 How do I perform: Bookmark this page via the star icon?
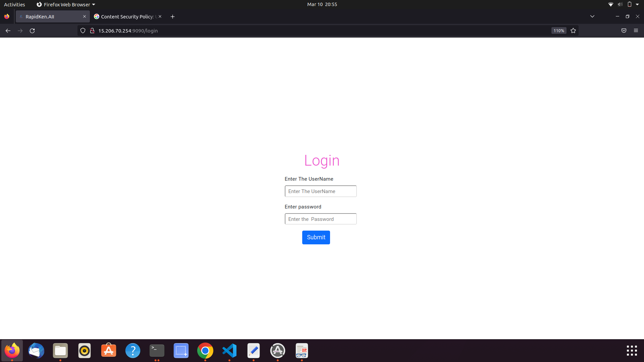point(573,31)
